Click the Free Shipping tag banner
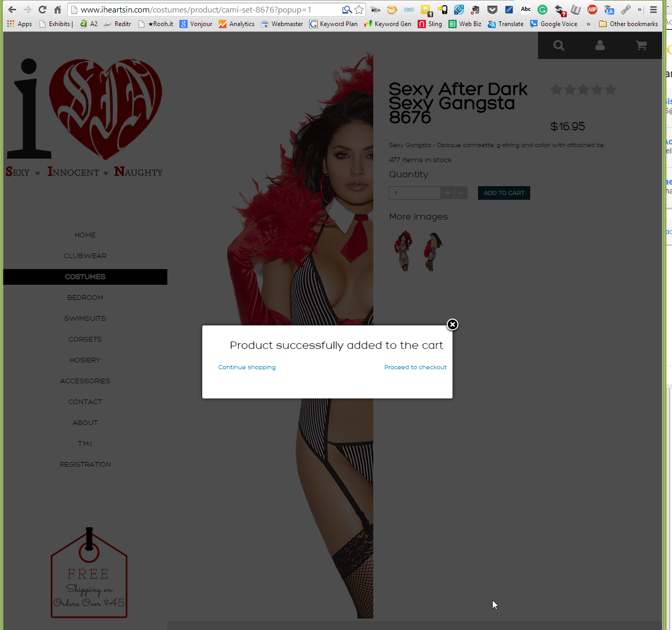The width and height of the screenshot is (672, 630). coord(89,573)
